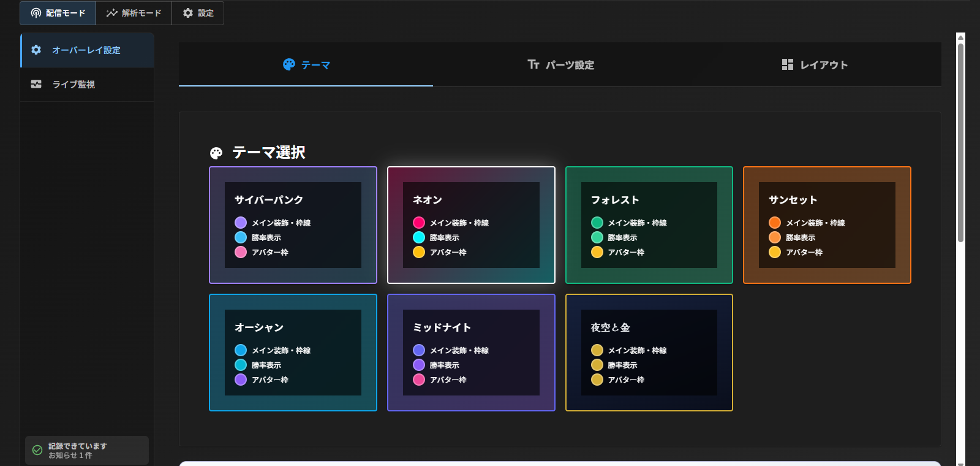The height and width of the screenshot is (466, 980).
Task: Click the monitor icon beside ライブ監視
Action: click(x=36, y=84)
